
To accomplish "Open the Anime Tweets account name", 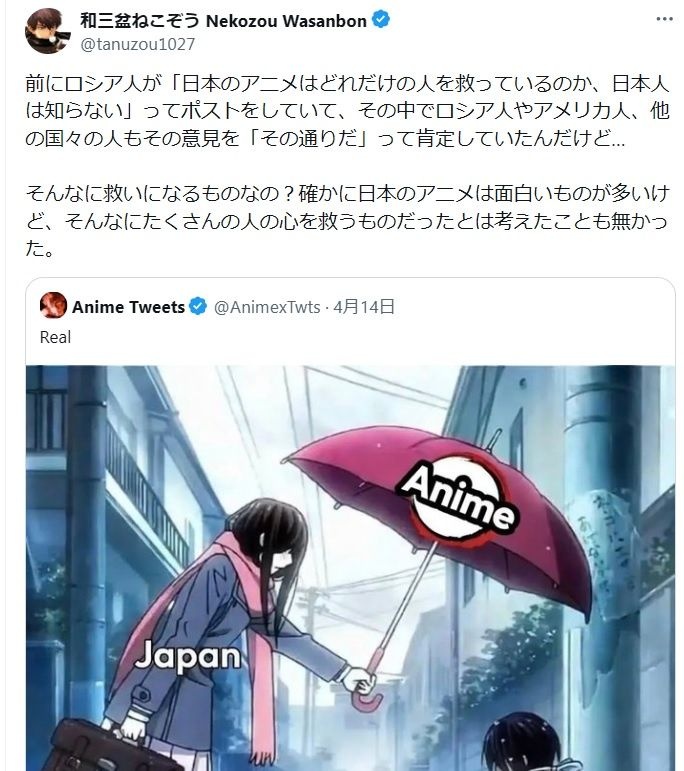I will point(128,307).
